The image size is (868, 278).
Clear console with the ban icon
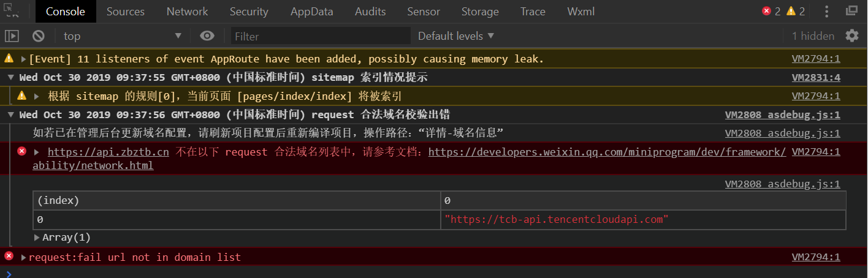click(x=38, y=36)
